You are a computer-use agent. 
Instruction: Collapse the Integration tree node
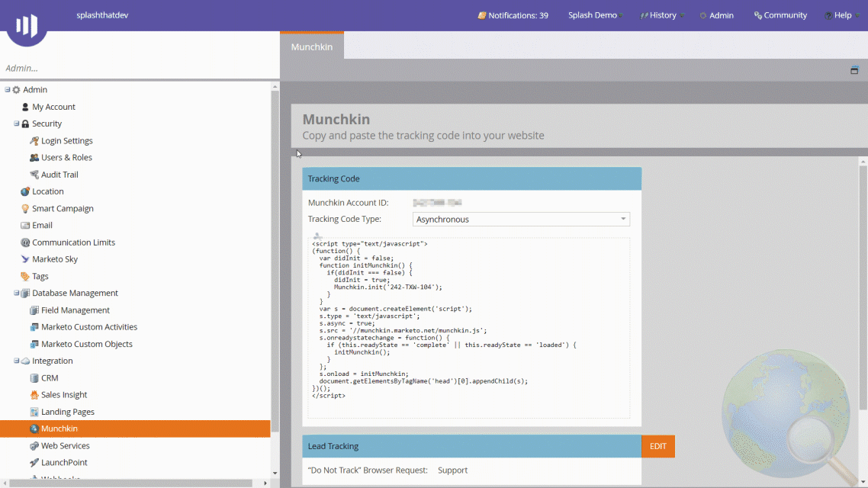click(16, 361)
